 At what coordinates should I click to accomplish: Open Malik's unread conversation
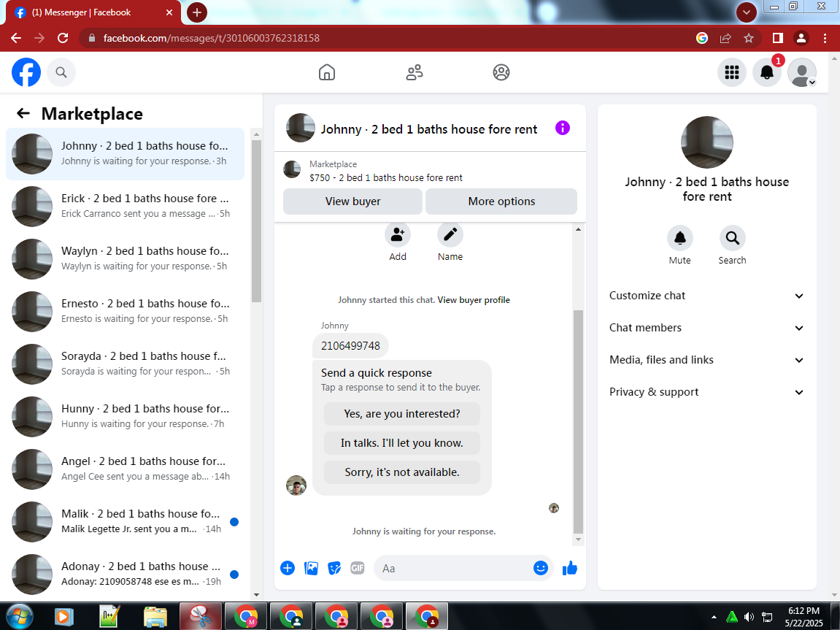[x=126, y=521]
